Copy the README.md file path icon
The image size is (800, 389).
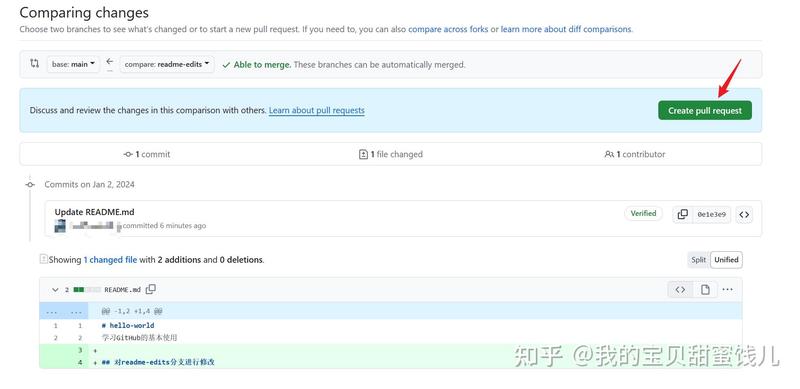point(151,289)
